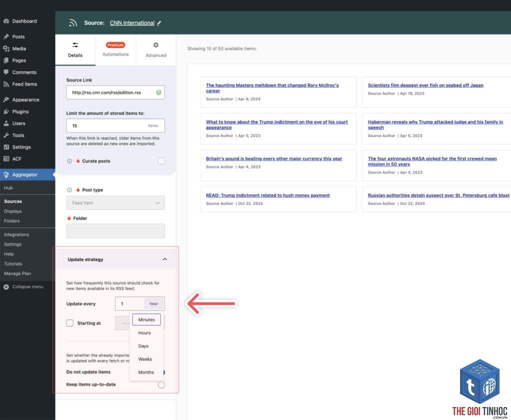Open Integrations in Aggregator submenu
Screen dimensions: 511x420
point(16,234)
